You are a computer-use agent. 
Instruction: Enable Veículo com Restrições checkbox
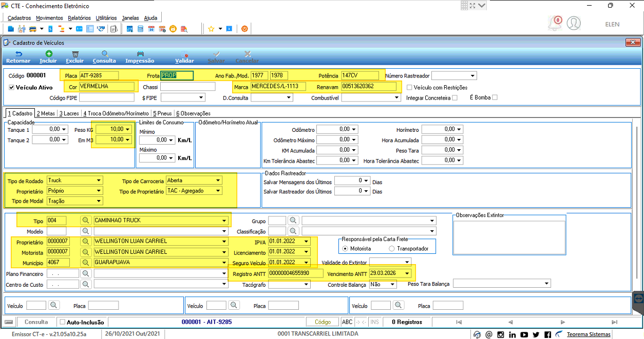tap(409, 88)
